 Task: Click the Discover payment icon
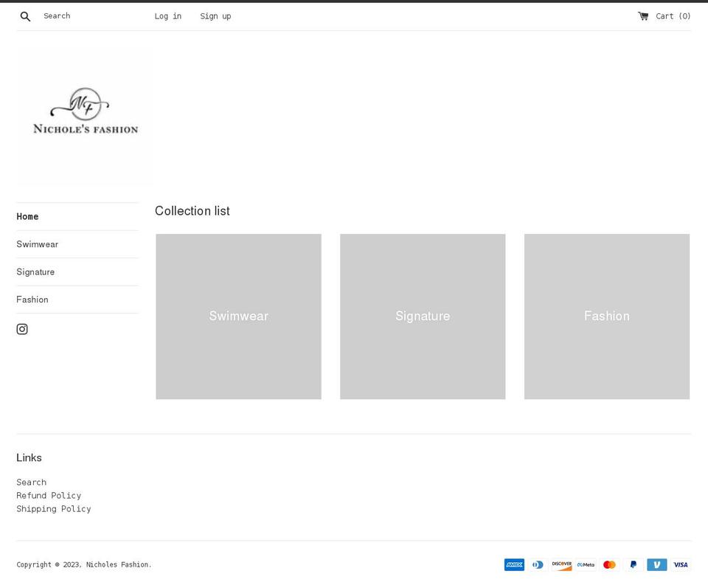pos(561,564)
